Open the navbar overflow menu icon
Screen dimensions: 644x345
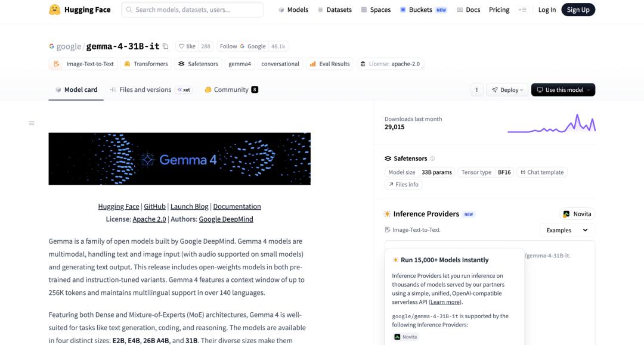522,10
